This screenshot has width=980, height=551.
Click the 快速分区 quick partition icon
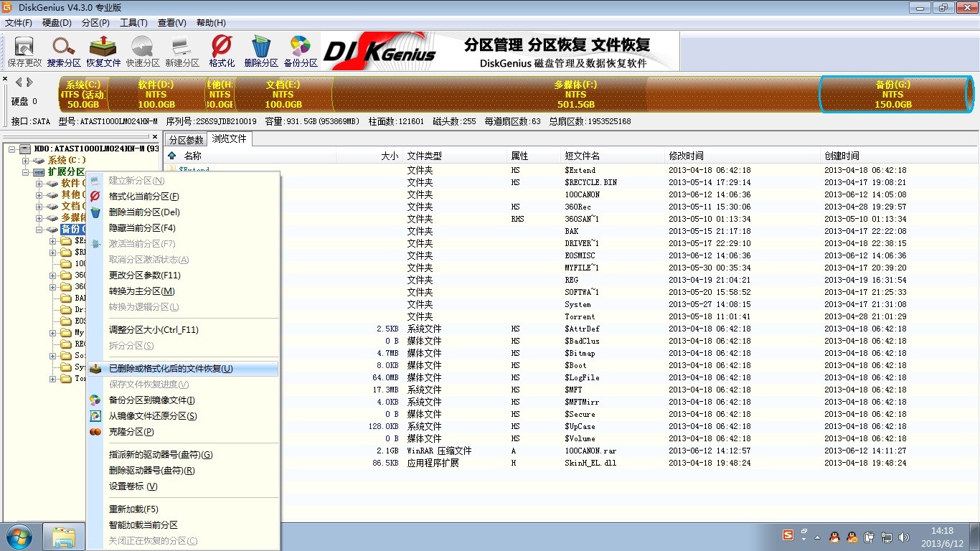click(x=143, y=52)
